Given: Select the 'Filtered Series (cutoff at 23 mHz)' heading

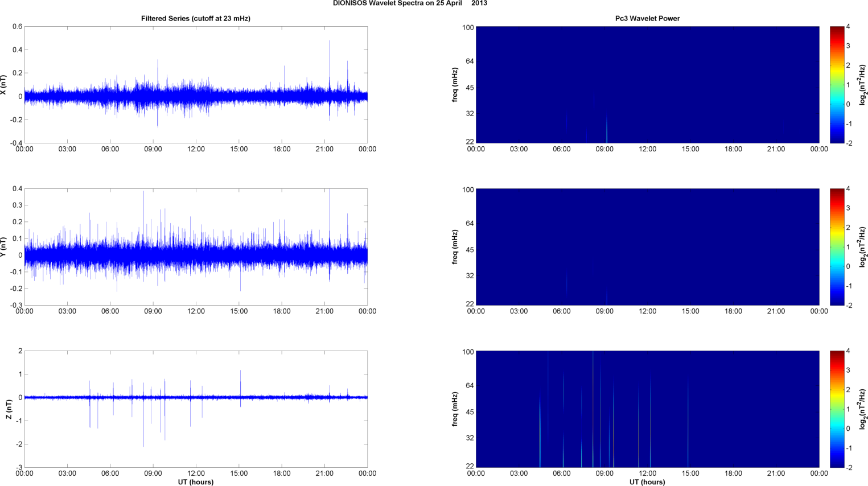Looking at the screenshot, I should pos(196,19).
